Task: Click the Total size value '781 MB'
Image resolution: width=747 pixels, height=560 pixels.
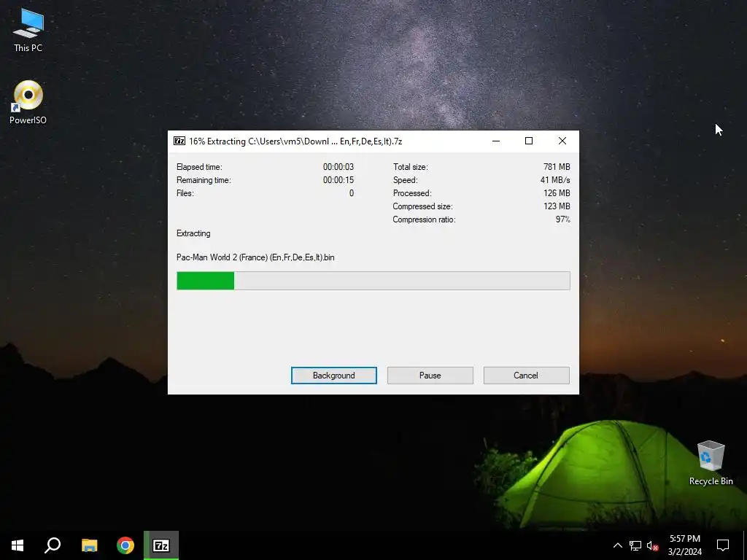Action: click(x=557, y=167)
